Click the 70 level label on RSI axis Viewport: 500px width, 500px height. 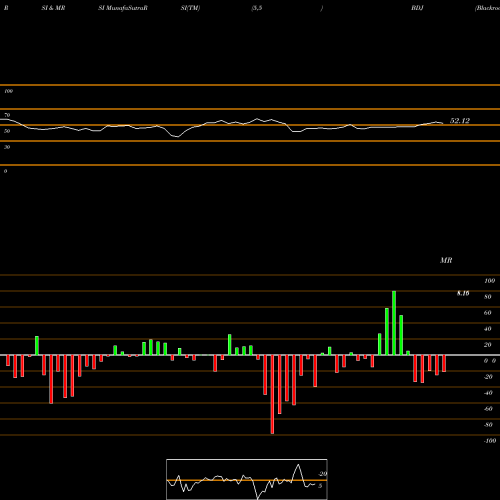pos(7,115)
